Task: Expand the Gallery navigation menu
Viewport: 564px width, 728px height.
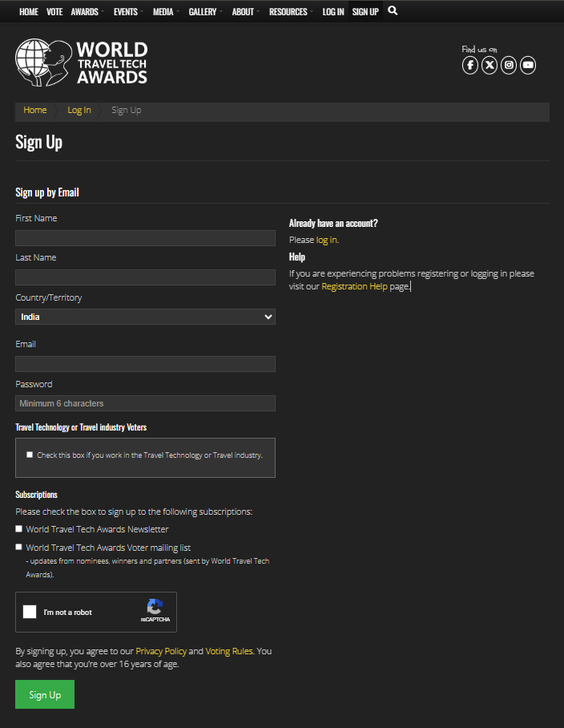Action: [x=205, y=11]
